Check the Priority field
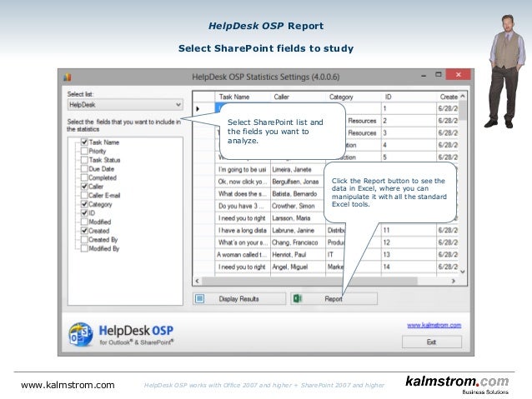This screenshot has height=399, width=532. (x=84, y=151)
